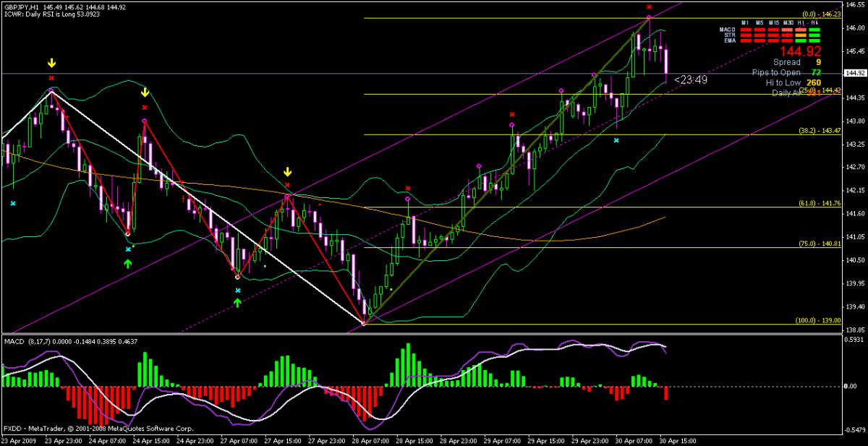Click the rightmost yellow down arrow signal
This screenshot has height=446, width=868.
(x=287, y=172)
